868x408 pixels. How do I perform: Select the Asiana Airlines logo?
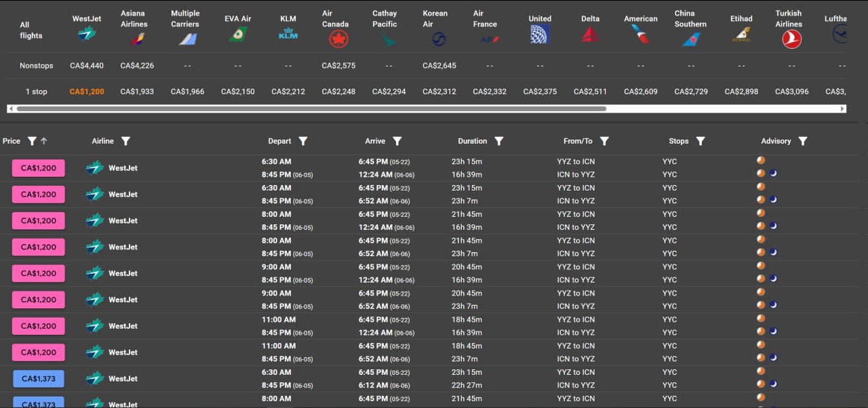pyautogui.click(x=138, y=39)
